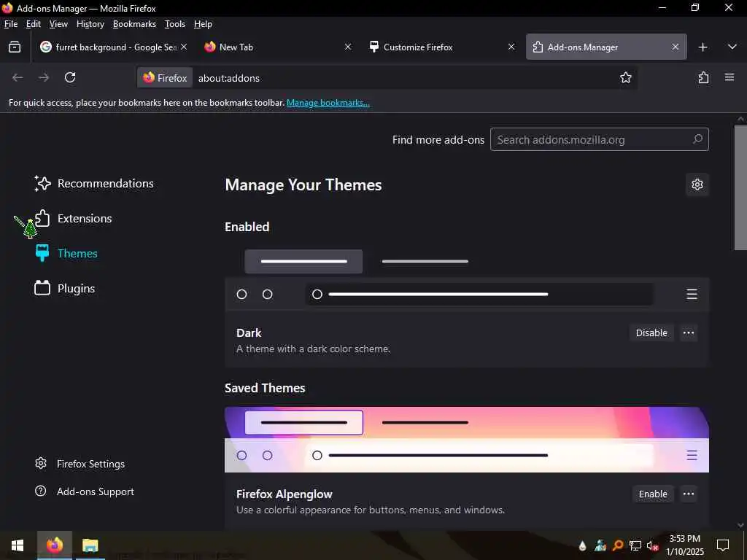Click the water drop tray icon

582,545
